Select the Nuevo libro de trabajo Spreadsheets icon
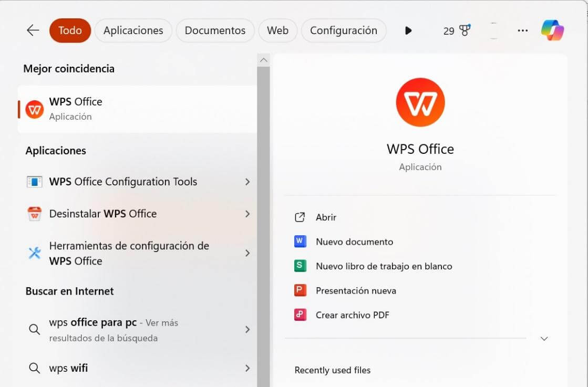Screen dimensions: 588x387 [300, 266]
